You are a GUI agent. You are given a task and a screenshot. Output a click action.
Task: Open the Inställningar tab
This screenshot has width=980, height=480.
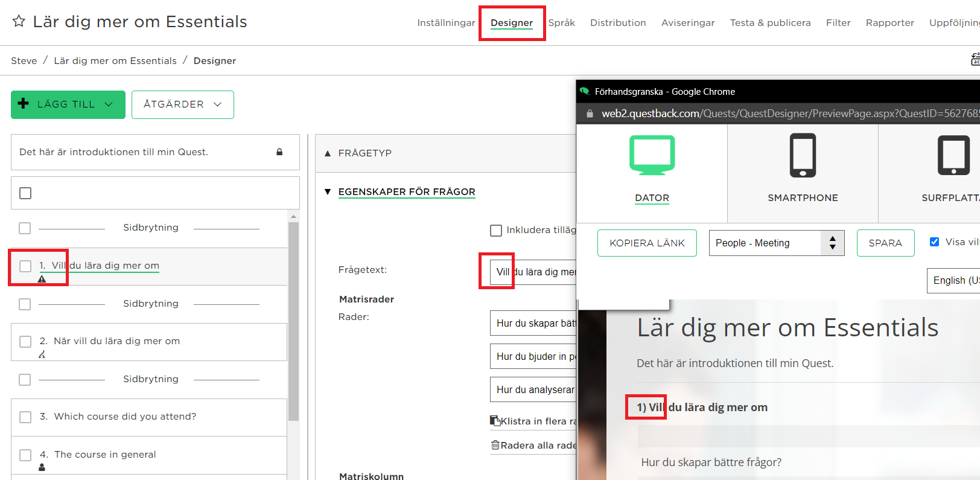[x=446, y=23]
